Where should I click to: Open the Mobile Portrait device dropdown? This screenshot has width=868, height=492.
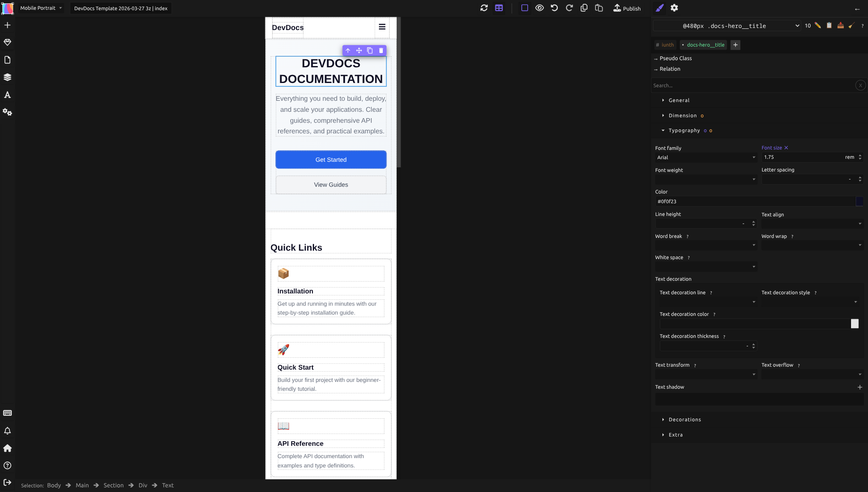click(40, 8)
